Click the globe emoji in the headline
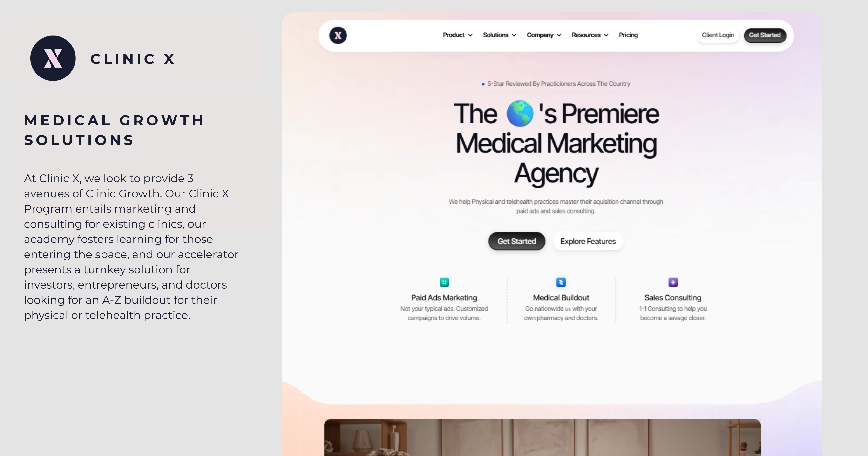Screen dimensions: 868x456 tap(520, 114)
